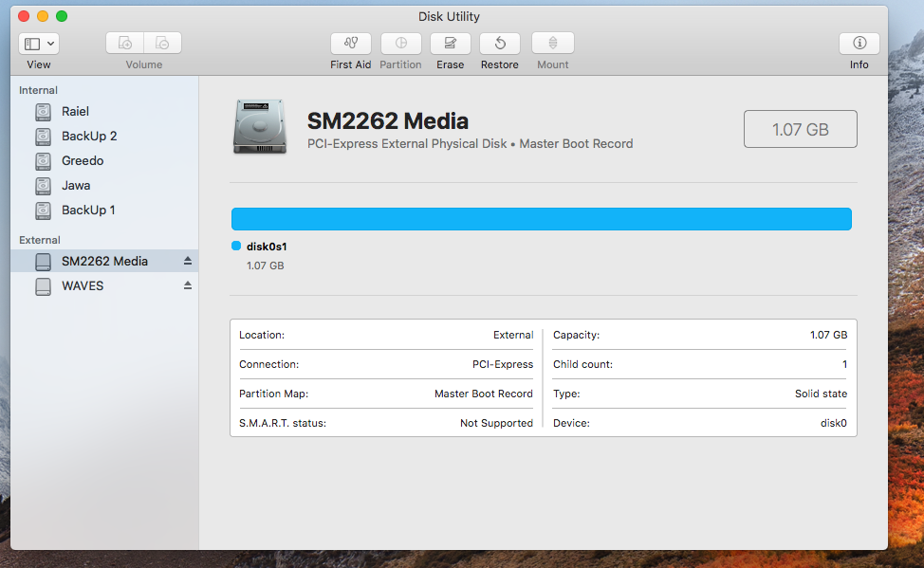
Task: Click the Restore label under toolbar
Action: pyautogui.click(x=500, y=64)
